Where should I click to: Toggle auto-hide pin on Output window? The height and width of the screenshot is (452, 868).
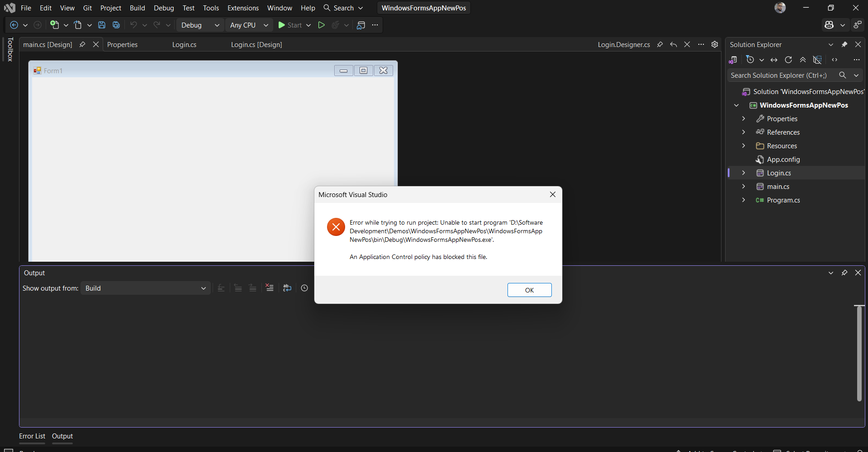(844, 273)
